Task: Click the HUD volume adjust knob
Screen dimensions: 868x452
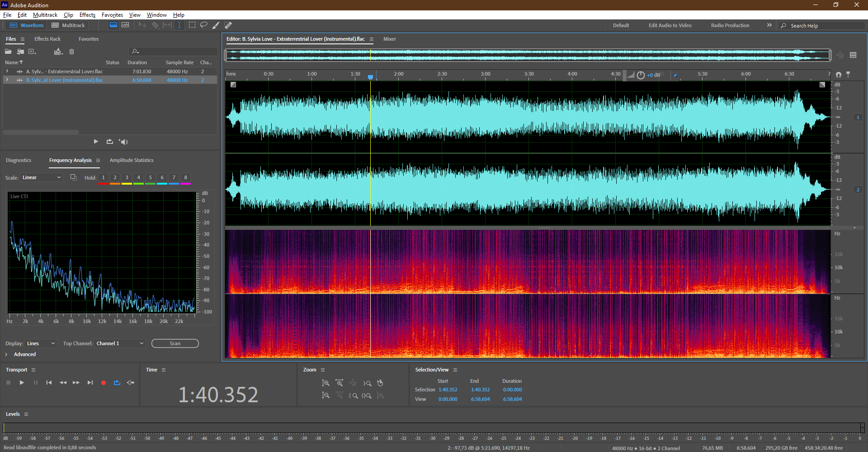Action: click(641, 75)
